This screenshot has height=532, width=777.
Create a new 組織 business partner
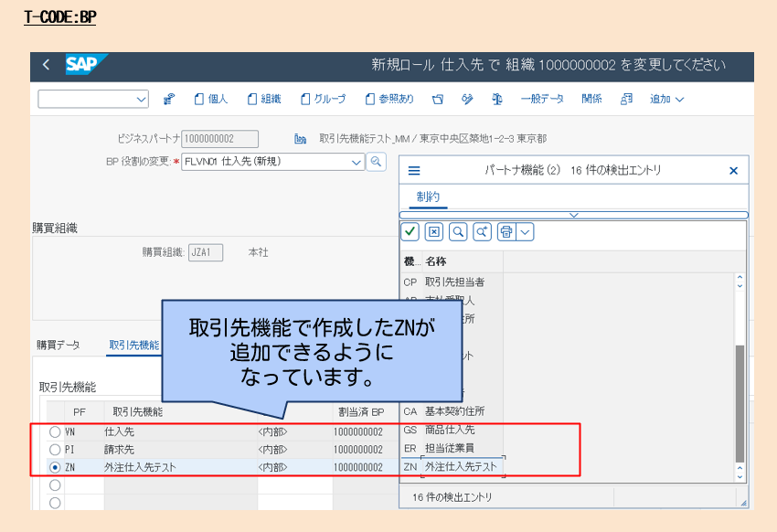tap(264, 99)
